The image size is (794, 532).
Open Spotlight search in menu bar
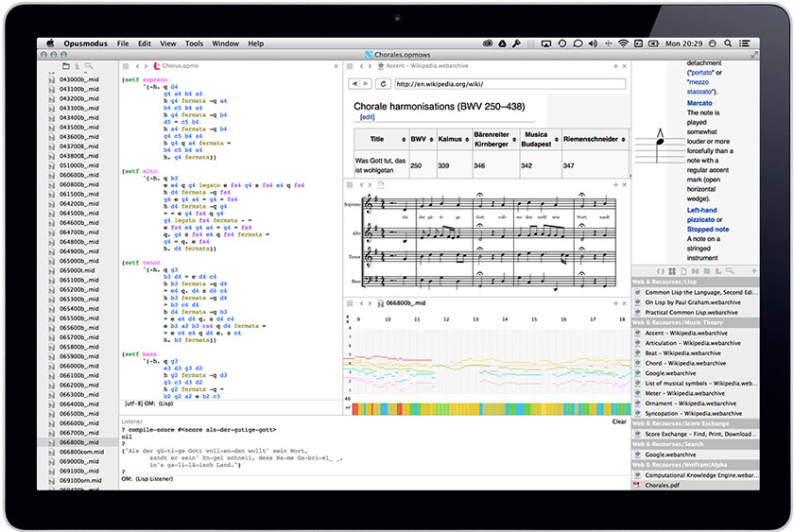pos(728,43)
